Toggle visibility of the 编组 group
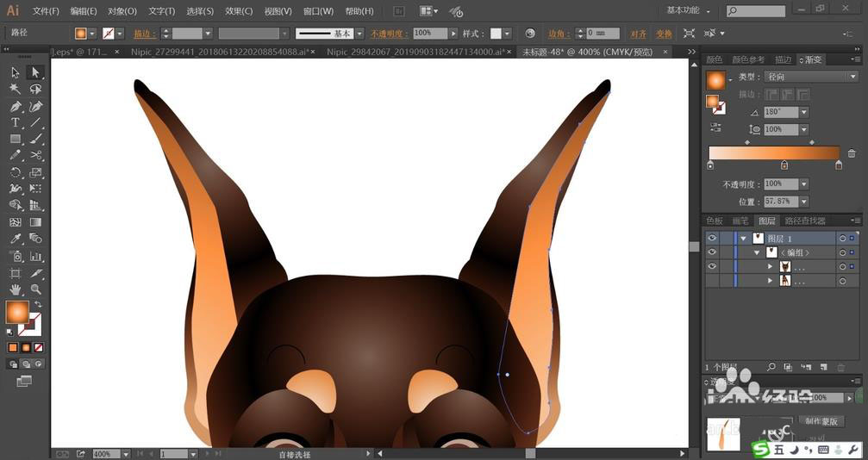This screenshot has height=460, width=868. pyautogui.click(x=712, y=252)
